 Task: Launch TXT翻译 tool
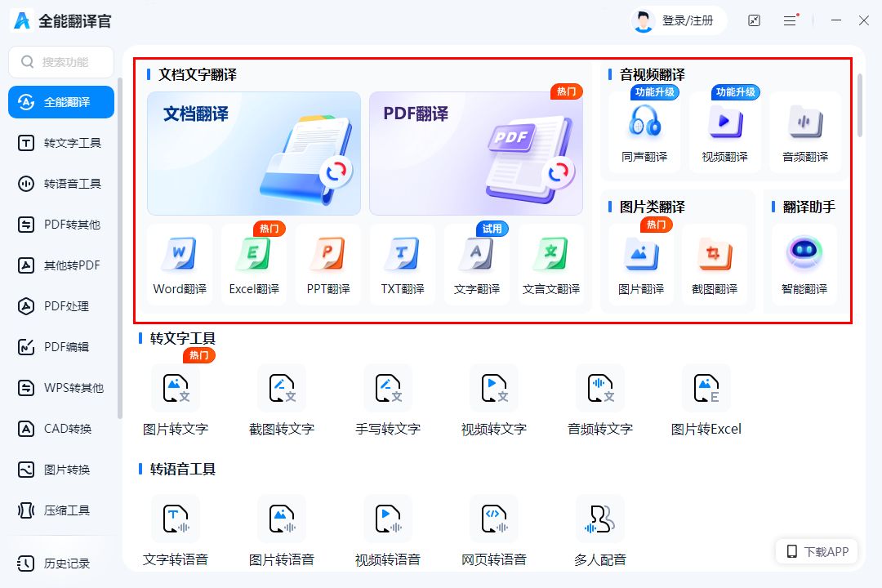[403, 265]
